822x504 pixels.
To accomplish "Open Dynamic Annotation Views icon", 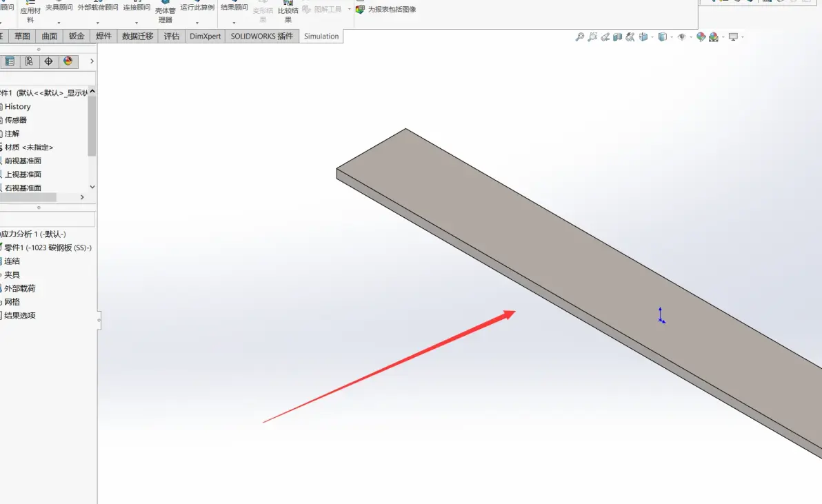I will [x=630, y=37].
